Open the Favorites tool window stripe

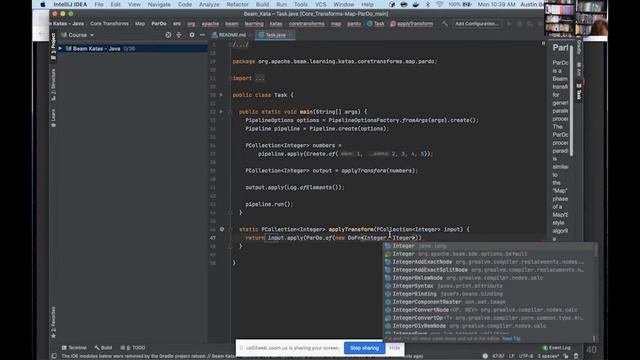click(x=53, y=322)
